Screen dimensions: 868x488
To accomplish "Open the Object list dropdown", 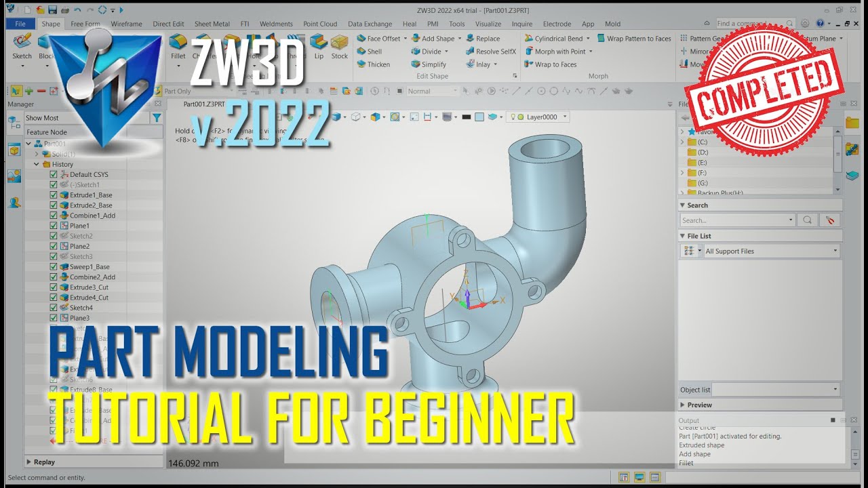I will (x=776, y=390).
